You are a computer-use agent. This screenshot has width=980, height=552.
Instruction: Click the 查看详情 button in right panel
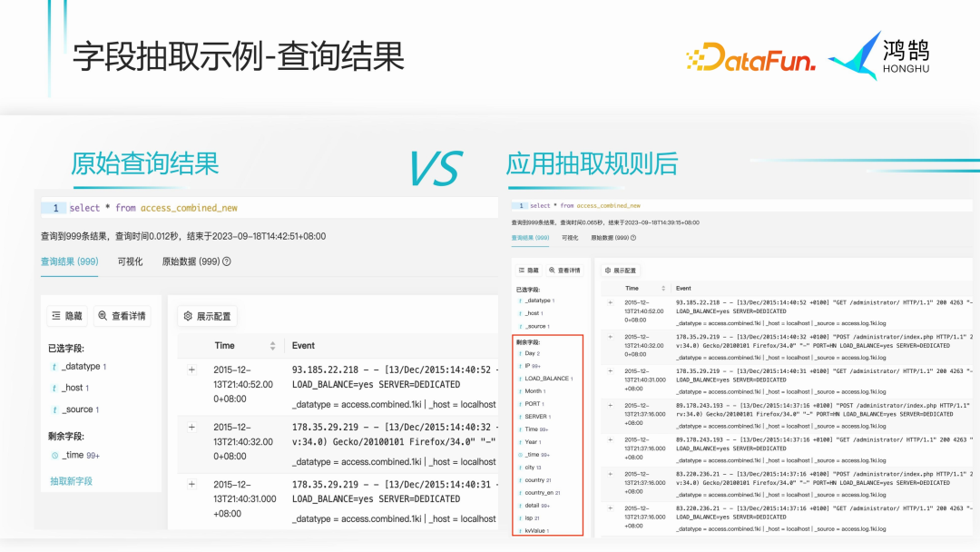click(564, 271)
